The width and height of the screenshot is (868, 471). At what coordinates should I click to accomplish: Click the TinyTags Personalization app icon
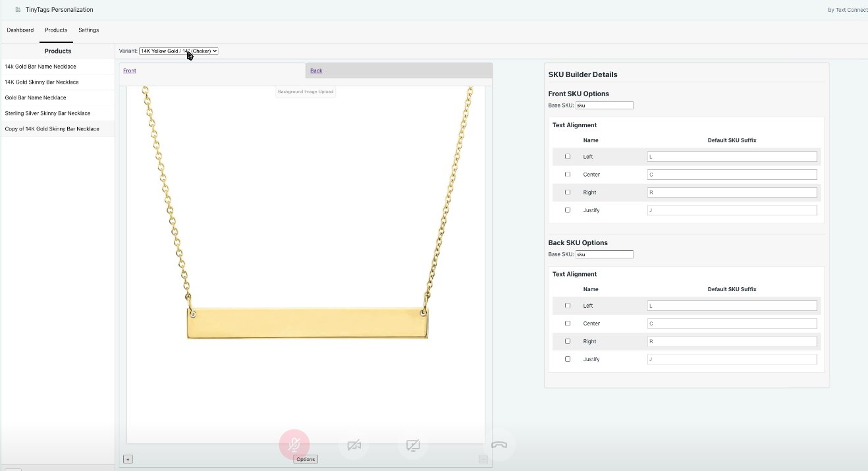click(18, 10)
